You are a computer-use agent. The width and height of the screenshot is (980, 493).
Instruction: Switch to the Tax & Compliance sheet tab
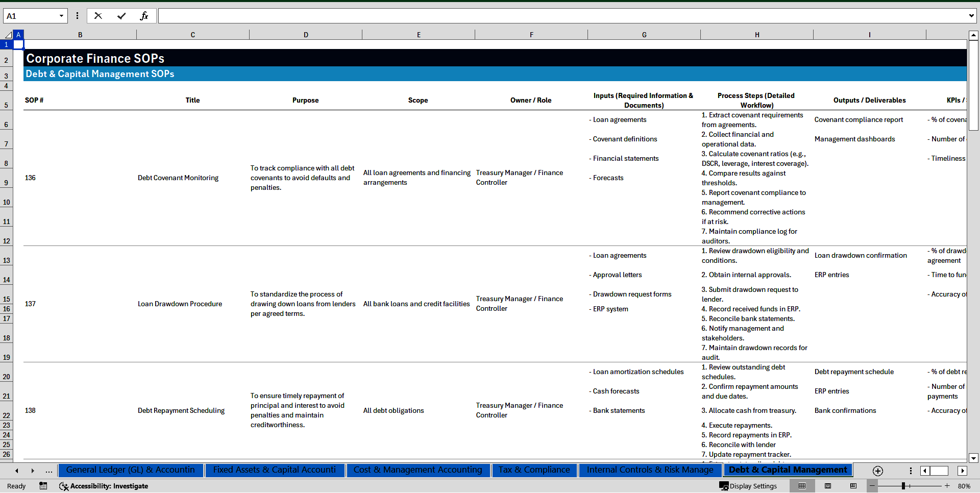click(534, 470)
